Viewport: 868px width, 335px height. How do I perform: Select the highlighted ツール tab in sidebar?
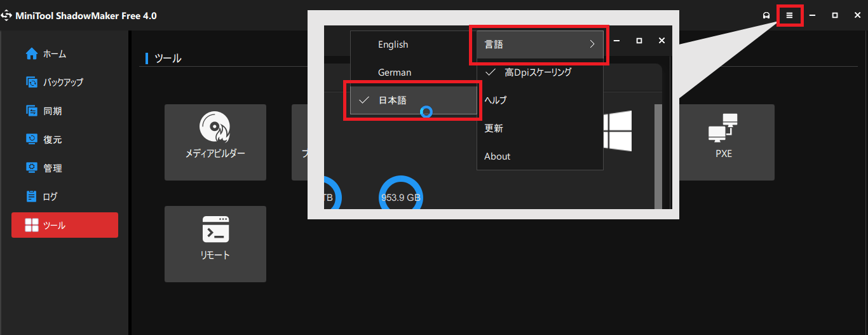(64, 225)
